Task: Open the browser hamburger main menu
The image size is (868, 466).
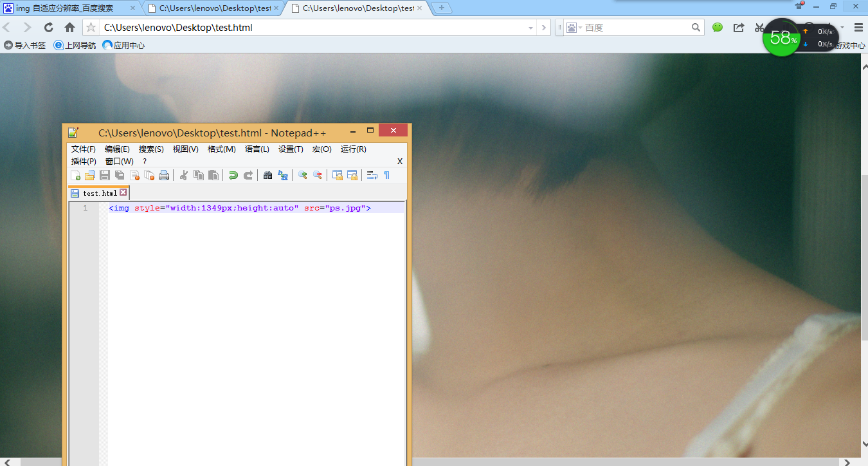Action: point(858,28)
